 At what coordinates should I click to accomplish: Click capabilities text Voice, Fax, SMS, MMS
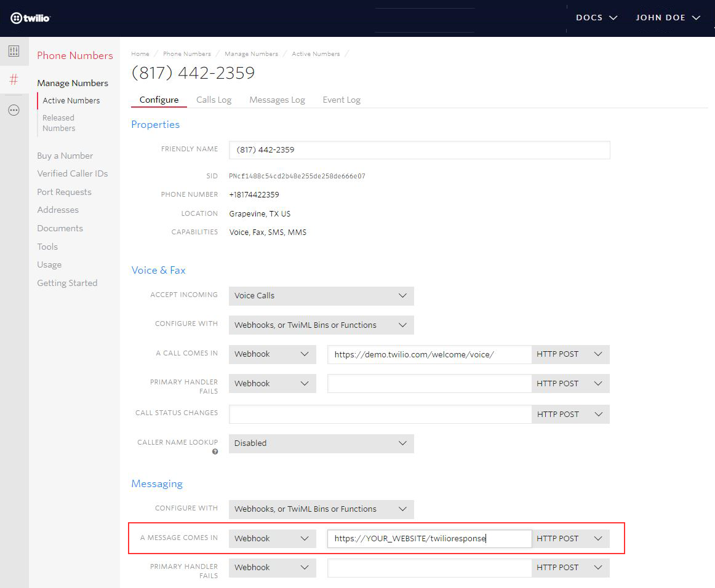[268, 232]
